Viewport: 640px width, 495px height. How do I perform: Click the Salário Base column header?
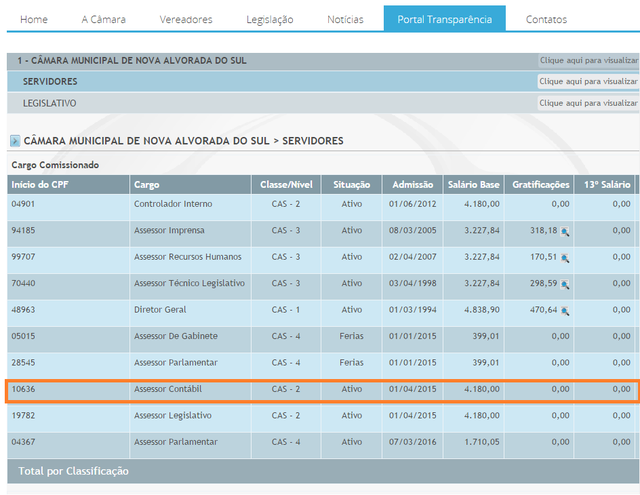(x=473, y=184)
